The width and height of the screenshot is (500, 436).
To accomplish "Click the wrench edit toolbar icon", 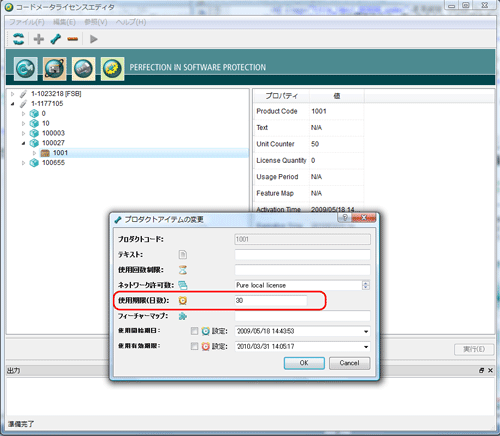I will pos(56,39).
